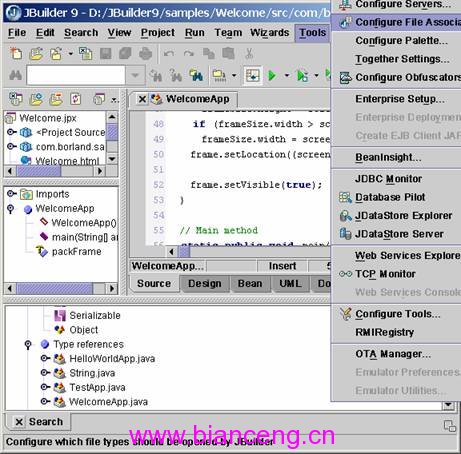Screen dimensions: 461x454
Task: Expand the Project Source node
Action: coord(12,132)
